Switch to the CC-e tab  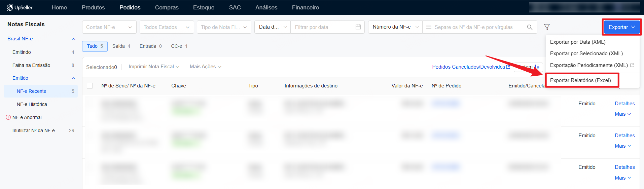coord(179,46)
